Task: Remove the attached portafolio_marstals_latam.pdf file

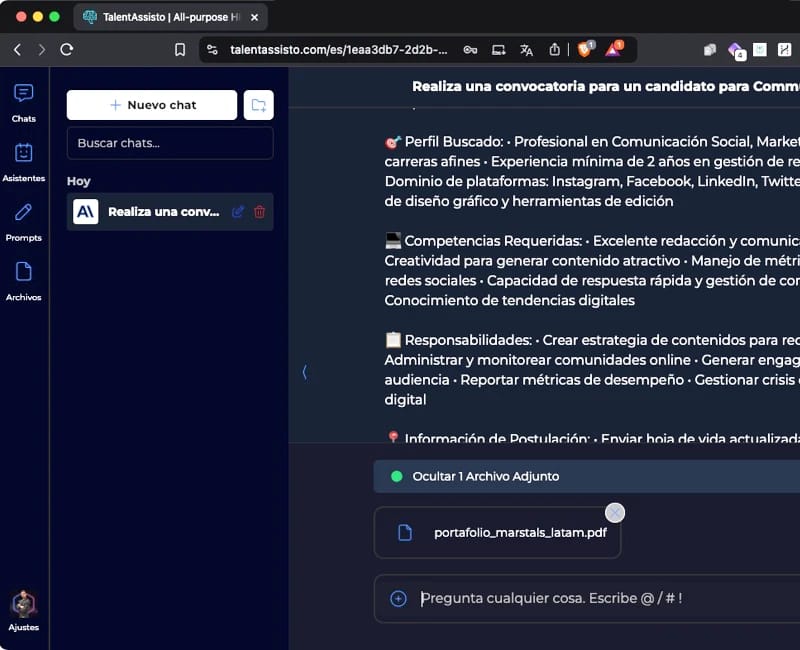Action: 615,513
